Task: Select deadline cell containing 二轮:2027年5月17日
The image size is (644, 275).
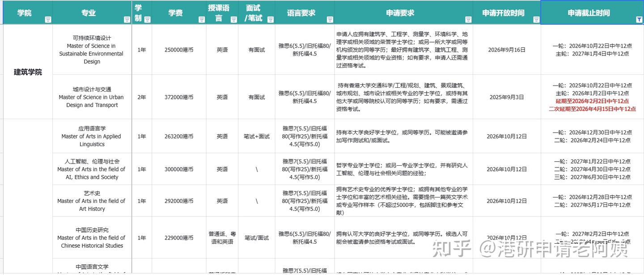Action: point(592,201)
